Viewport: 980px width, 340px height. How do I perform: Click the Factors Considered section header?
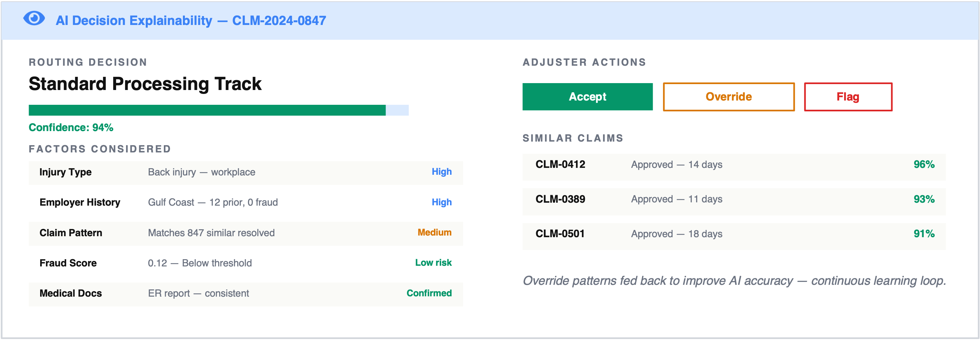100,149
